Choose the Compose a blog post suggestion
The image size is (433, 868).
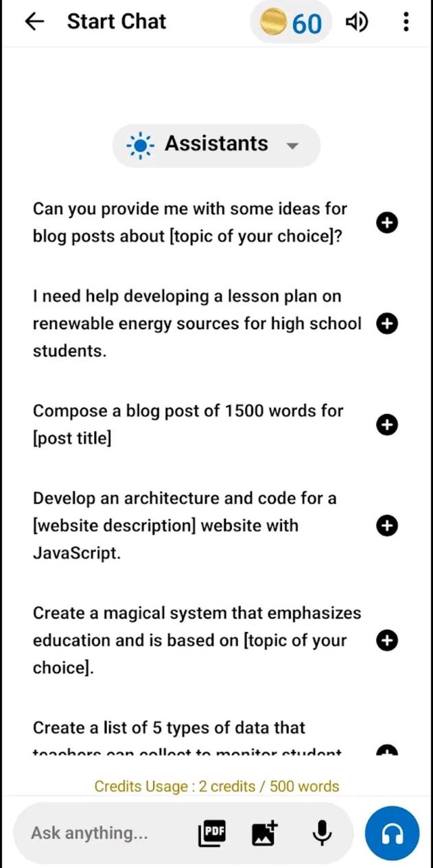coord(188,424)
